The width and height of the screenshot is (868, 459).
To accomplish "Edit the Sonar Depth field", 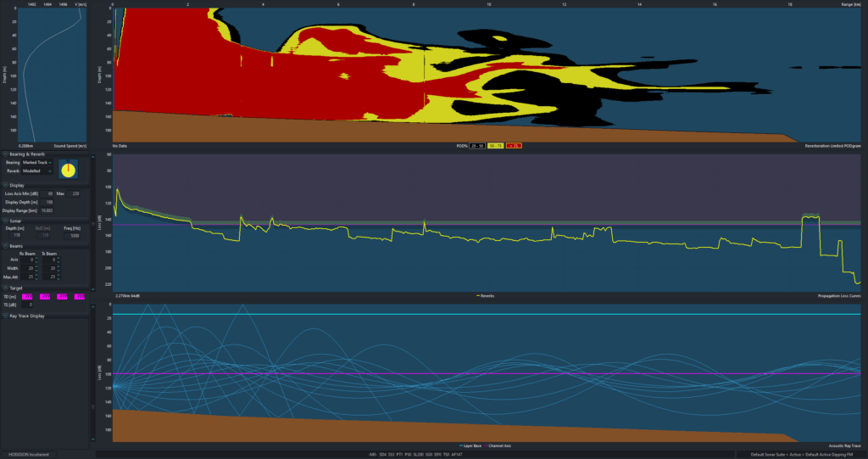I will pyautogui.click(x=15, y=235).
